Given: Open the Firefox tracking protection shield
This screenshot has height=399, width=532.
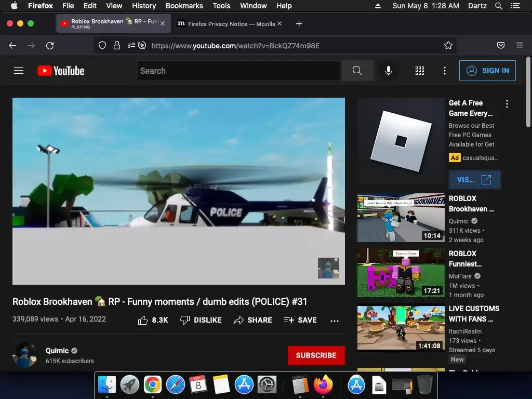Looking at the screenshot, I should 102,46.
